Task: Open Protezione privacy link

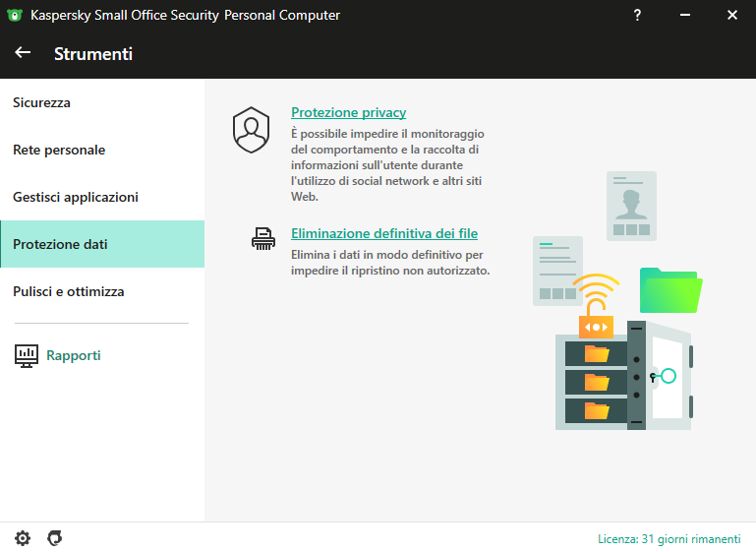Action: point(349,112)
